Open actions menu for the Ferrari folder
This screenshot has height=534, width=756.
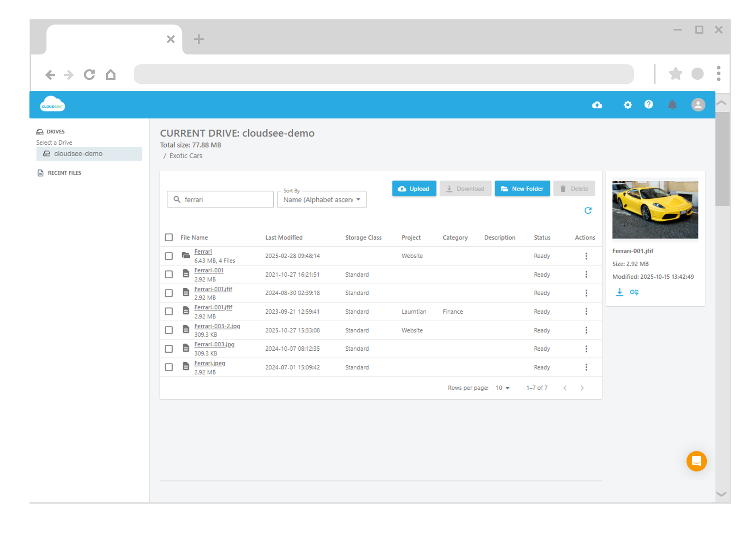pos(586,256)
